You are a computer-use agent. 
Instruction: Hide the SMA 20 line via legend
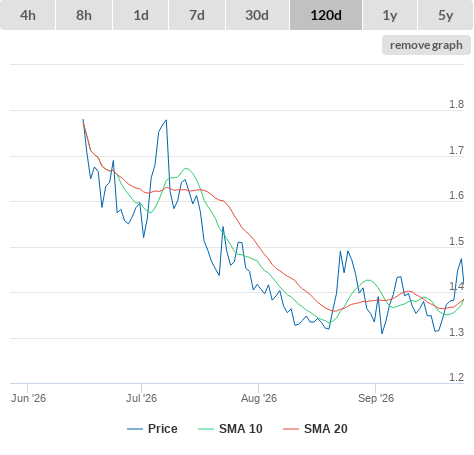tap(326, 429)
